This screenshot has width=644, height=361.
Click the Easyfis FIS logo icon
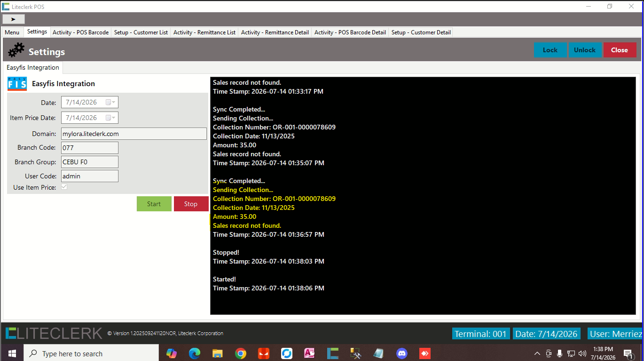(x=17, y=84)
